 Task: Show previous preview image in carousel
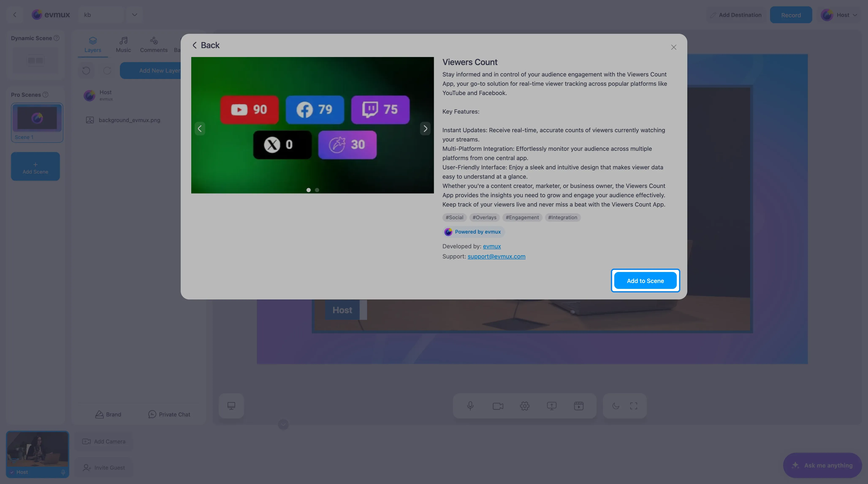(200, 128)
